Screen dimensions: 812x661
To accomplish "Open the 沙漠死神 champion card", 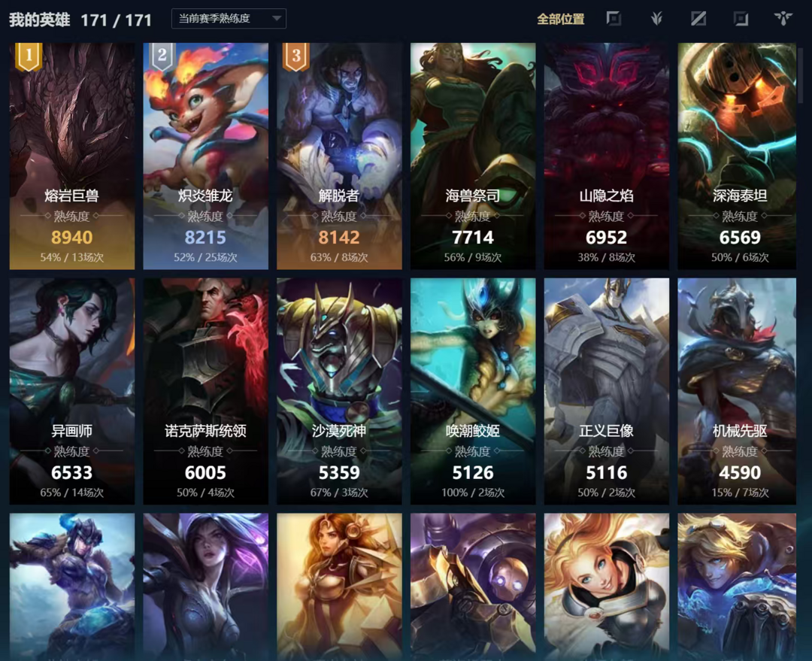I will tap(339, 391).
